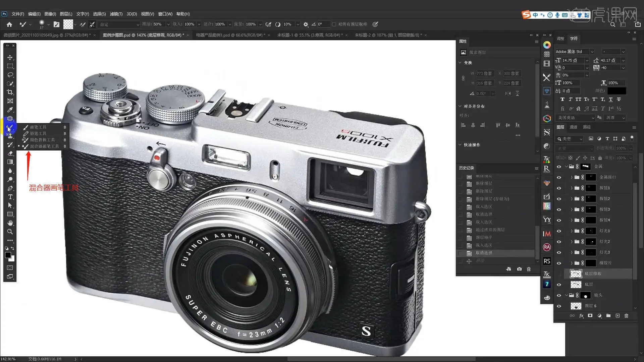The image size is (644, 362).
Task: Select the Crop tool
Action: coord(10,92)
